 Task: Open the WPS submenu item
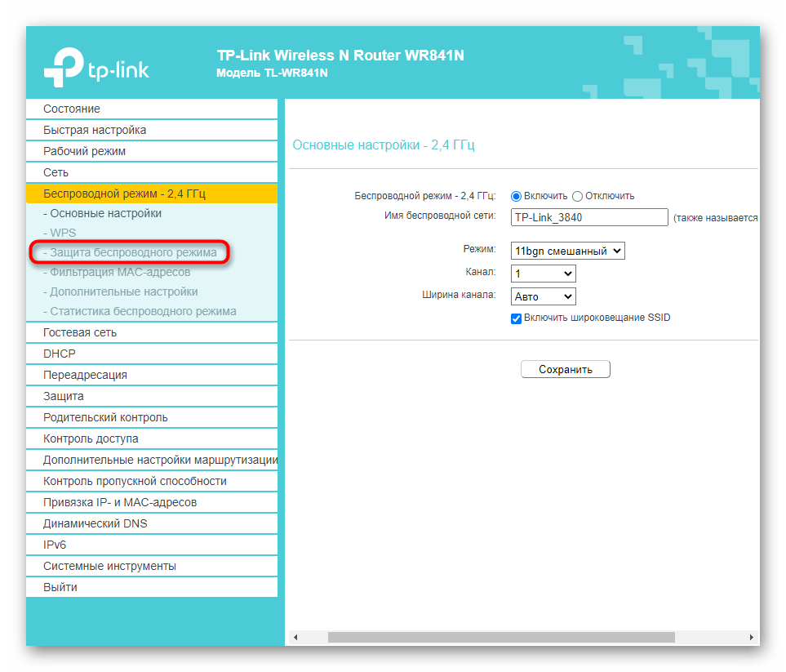point(63,233)
